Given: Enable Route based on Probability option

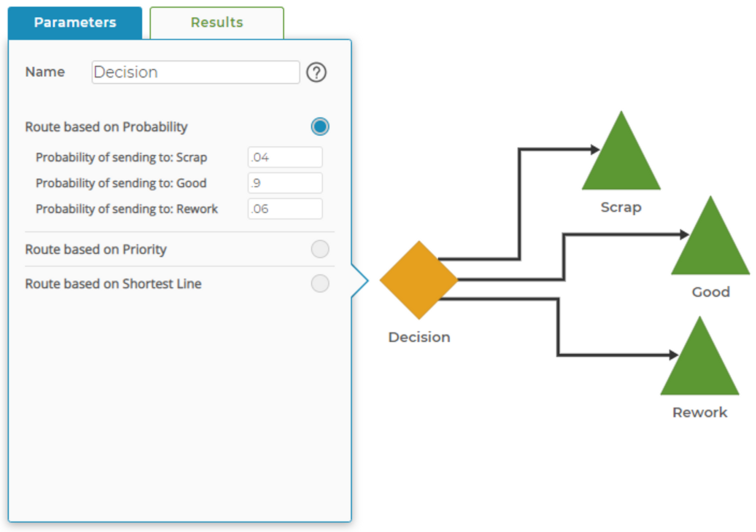Looking at the screenshot, I should point(320,126).
